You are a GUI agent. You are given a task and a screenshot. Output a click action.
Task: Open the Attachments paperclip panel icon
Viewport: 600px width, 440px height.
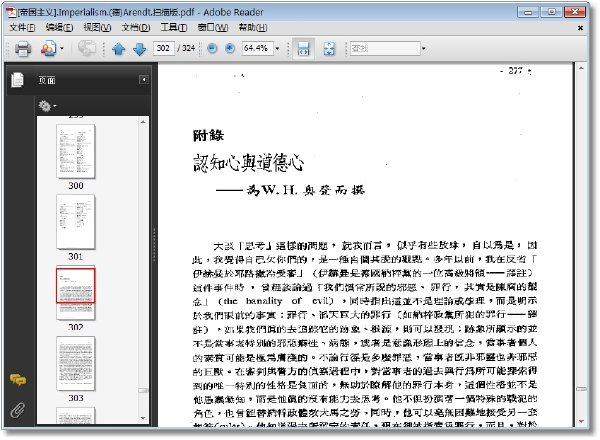point(17,410)
